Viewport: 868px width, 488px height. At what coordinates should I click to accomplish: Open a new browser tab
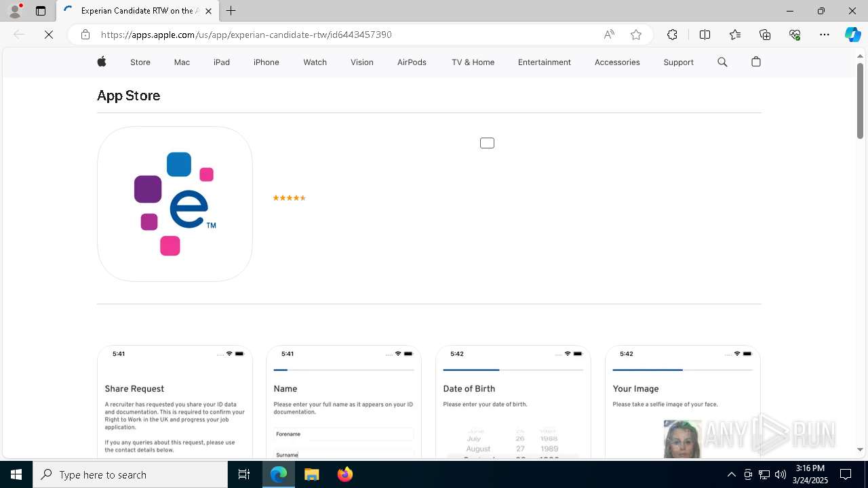click(231, 11)
